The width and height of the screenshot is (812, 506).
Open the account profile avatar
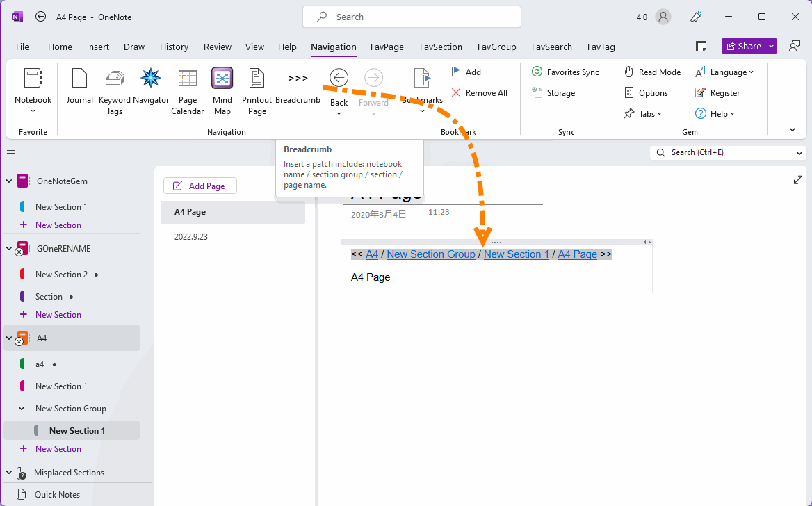tap(663, 17)
